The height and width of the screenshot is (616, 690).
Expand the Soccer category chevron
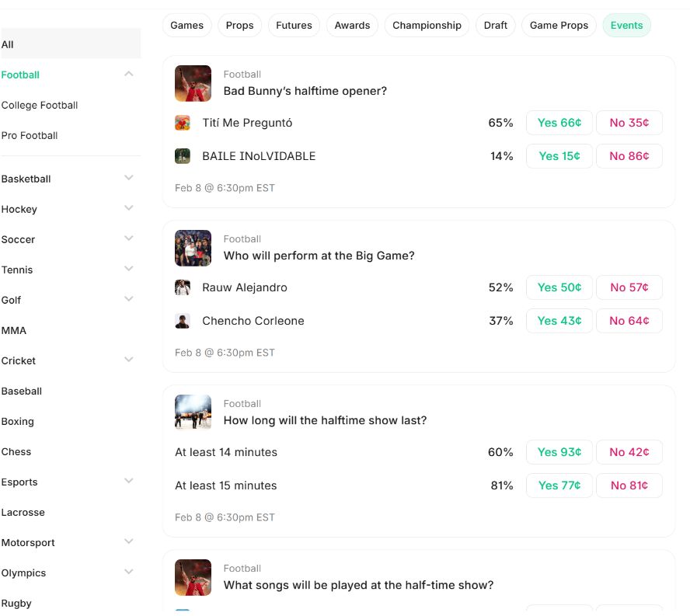(x=129, y=239)
